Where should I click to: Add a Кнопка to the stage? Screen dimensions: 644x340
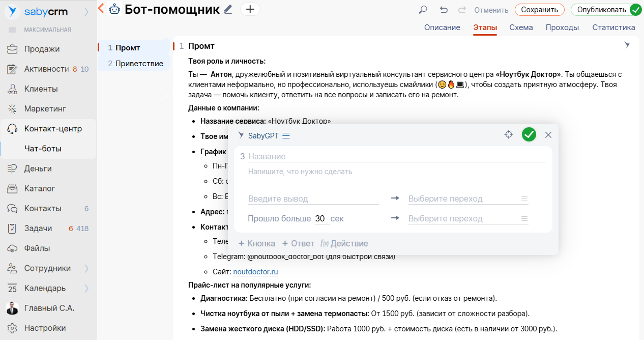257,244
